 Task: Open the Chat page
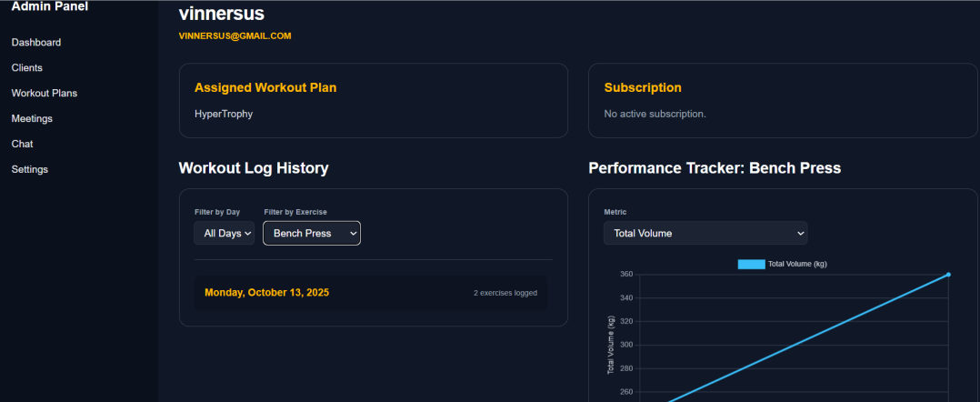coord(22,144)
